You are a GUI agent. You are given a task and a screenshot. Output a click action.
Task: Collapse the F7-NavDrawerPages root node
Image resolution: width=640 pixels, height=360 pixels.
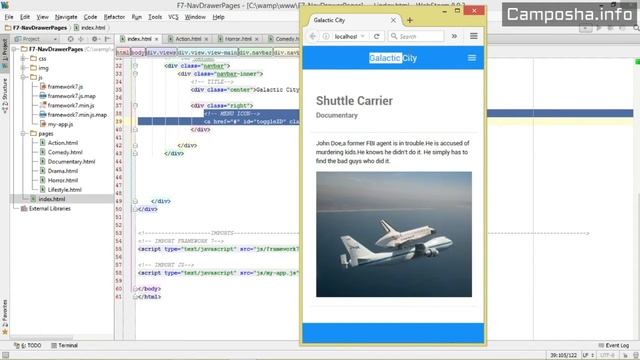coord(15,49)
